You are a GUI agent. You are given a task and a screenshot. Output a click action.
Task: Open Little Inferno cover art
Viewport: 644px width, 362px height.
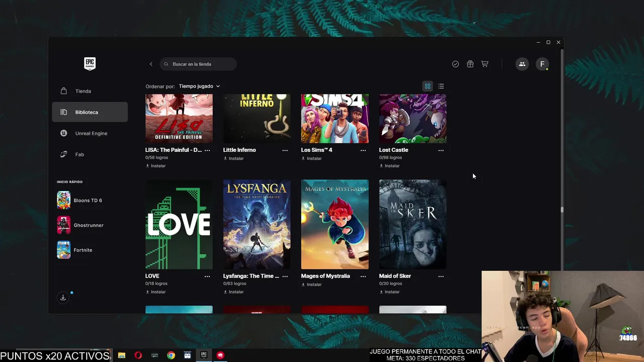click(257, 119)
